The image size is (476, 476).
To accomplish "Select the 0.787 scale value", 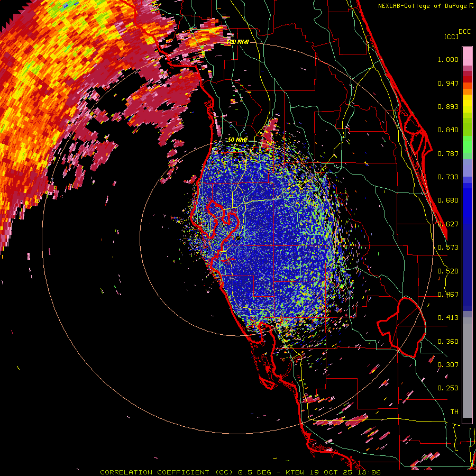I will pyautogui.click(x=448, y=153).
